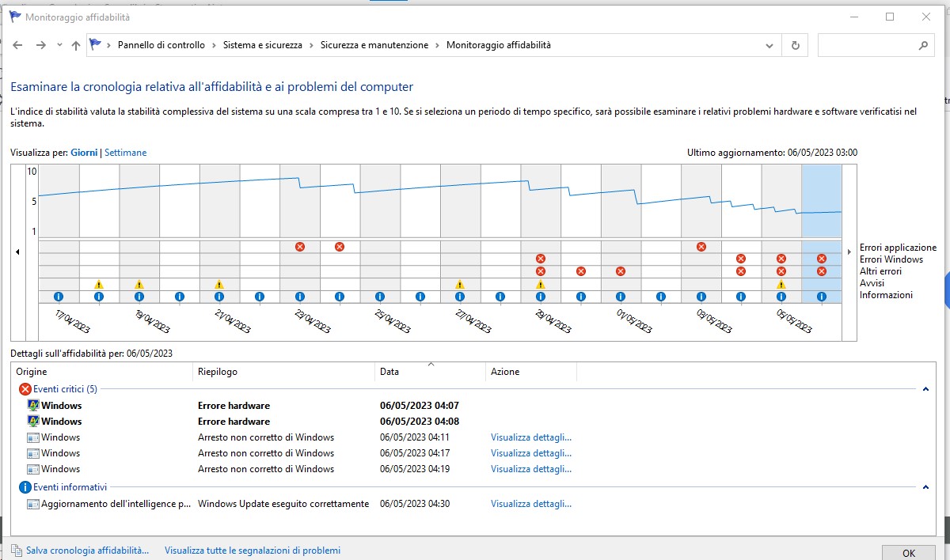Sort by 'Origine' column header

(102, 372)
